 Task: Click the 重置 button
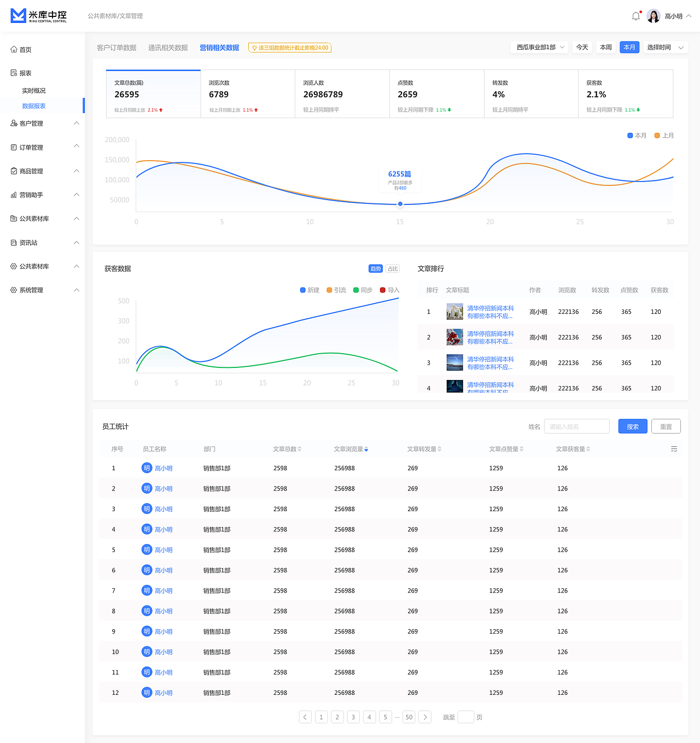click(666, 426)
